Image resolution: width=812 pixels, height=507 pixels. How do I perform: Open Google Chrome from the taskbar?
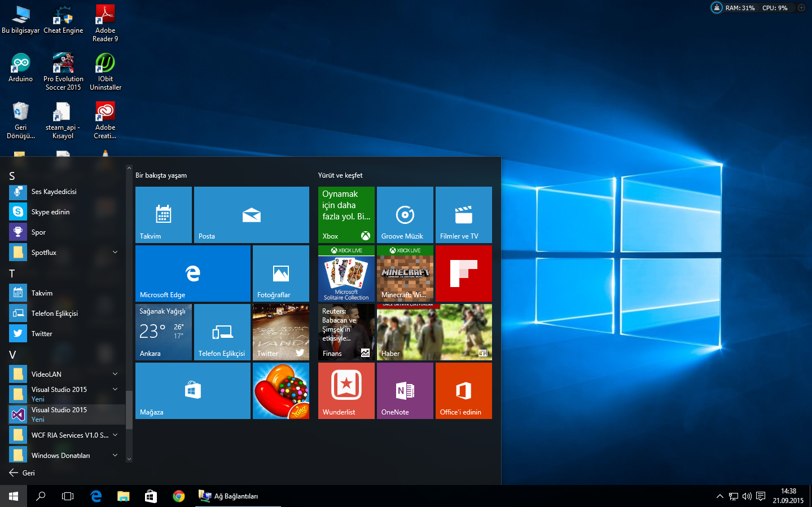[x=178, y=496]
